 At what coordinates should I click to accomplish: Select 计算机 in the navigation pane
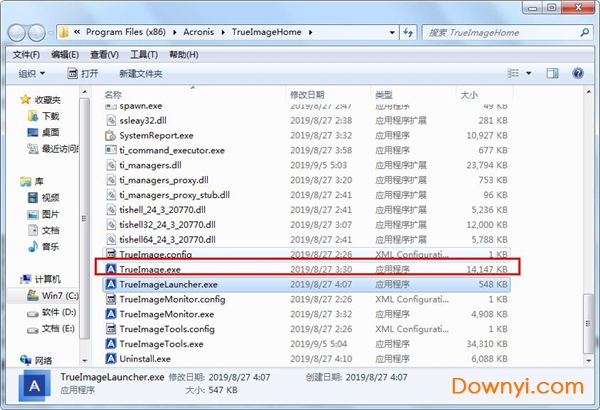[41, 279]
